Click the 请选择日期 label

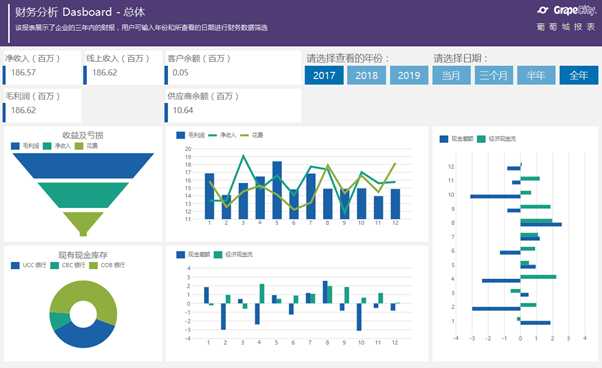point(460,58)
